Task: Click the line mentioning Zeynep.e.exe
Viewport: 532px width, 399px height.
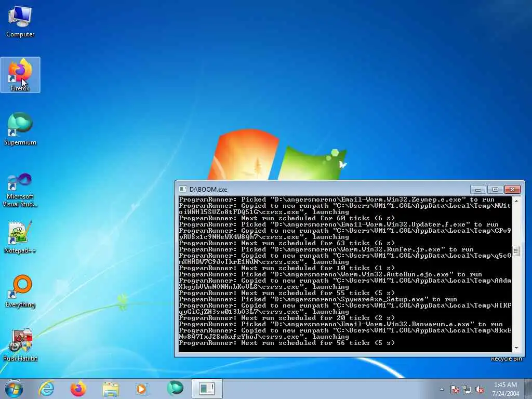Action: [337, 199]
